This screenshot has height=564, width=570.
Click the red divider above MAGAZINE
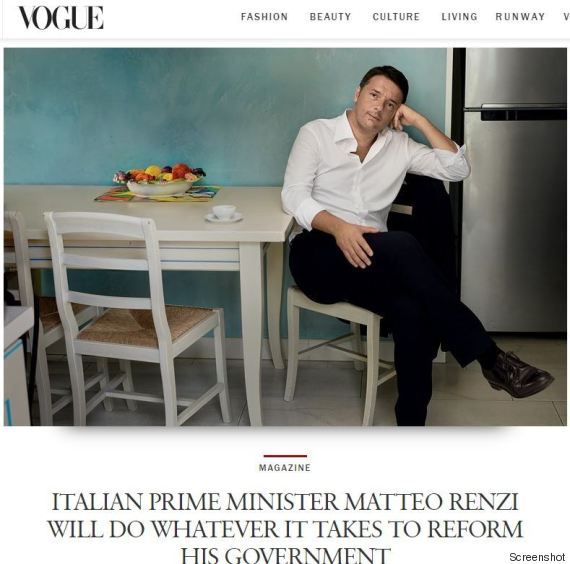coord(285,456)
